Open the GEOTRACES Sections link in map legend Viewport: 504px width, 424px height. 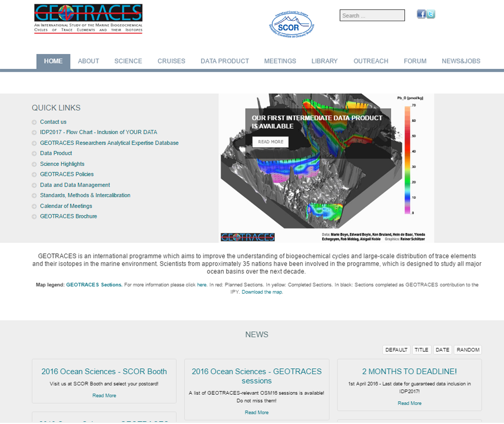click(94, 285)
